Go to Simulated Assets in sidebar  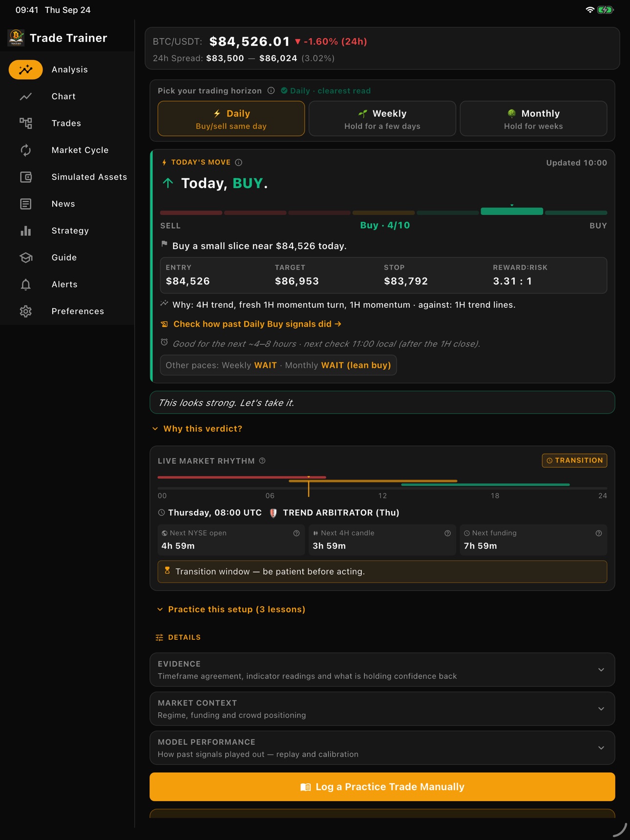click(x=67, y=177)
